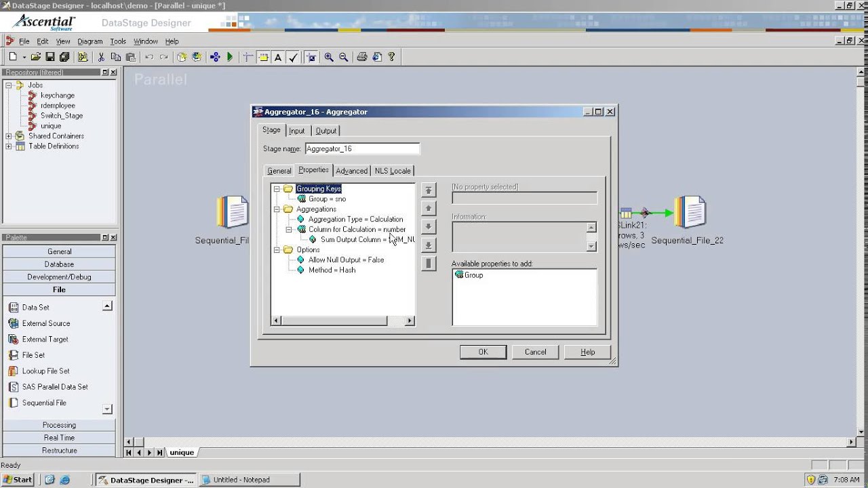
Task: Click Help in the Aggregator dialog
Action: point(587,352)
